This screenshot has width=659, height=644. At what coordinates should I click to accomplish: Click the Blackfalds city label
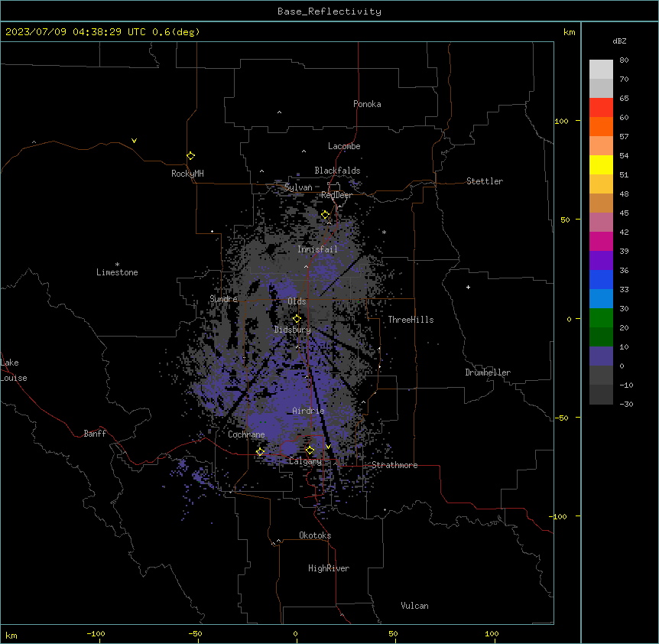point(337,171)
